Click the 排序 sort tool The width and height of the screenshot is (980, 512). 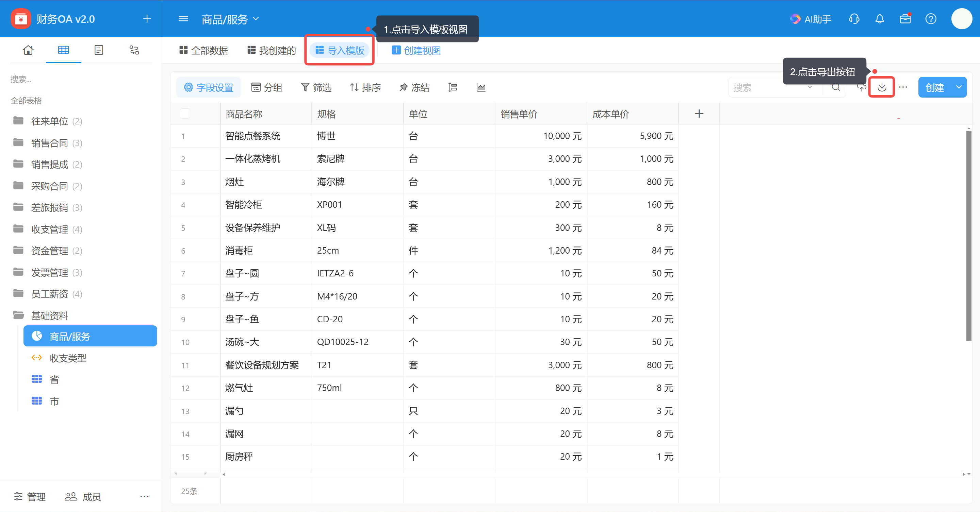(365, 87)
